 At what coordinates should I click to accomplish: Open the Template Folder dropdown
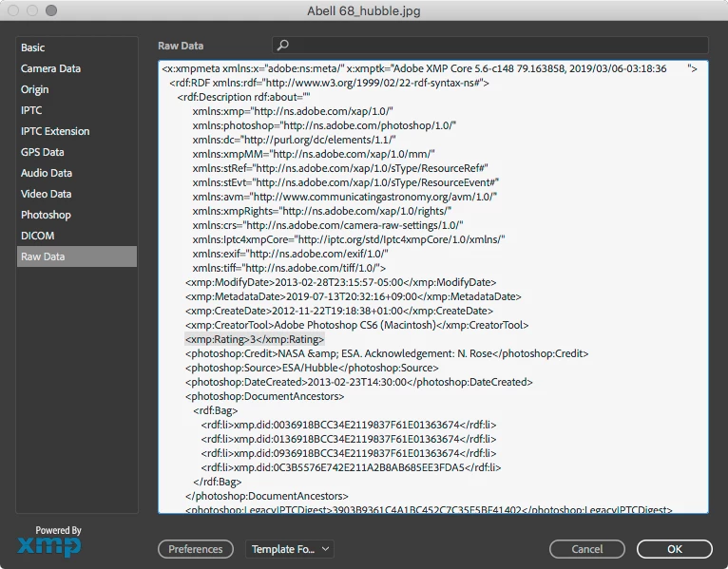click(x=290, y=549)
